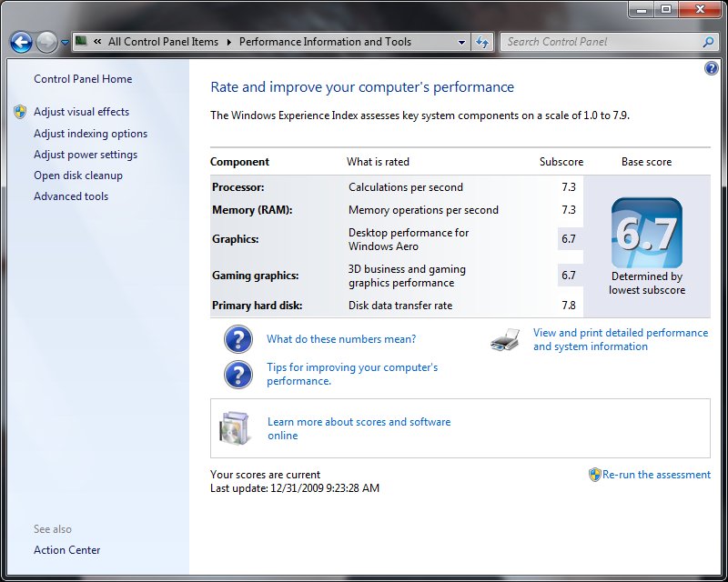Open 'What do these numbers mean?' link
This screenshot has height=582, width=728.
pos(341,339)
